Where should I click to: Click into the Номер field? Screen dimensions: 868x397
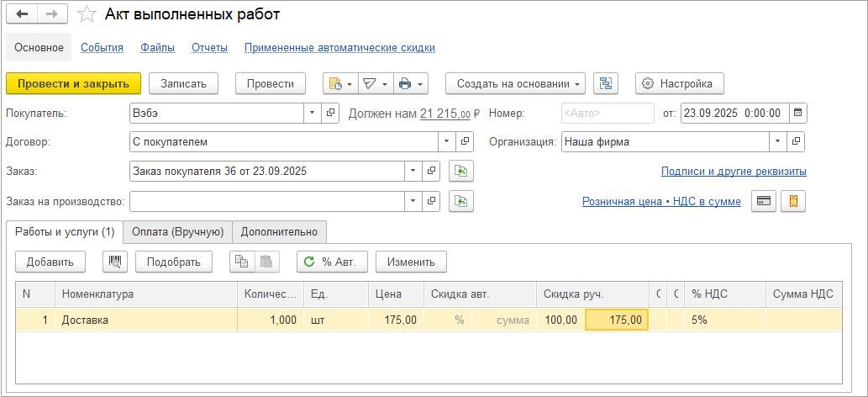(x=608, y=113)
